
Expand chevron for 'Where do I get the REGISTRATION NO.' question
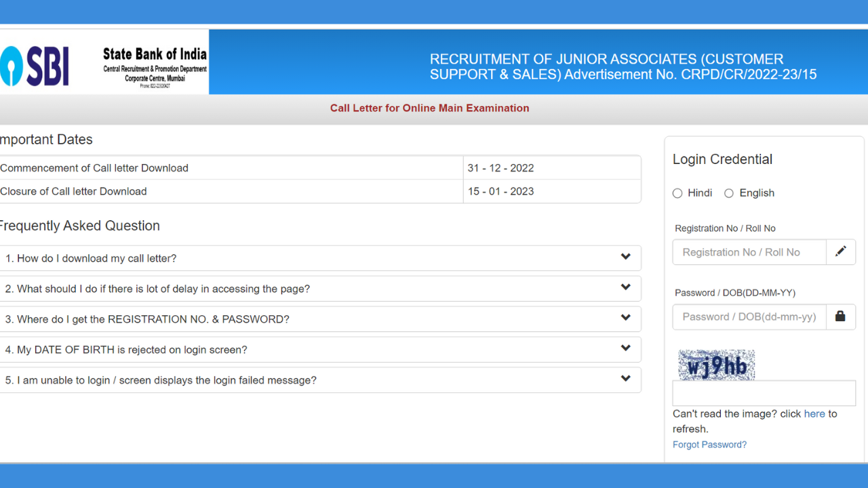click(625, 318)
